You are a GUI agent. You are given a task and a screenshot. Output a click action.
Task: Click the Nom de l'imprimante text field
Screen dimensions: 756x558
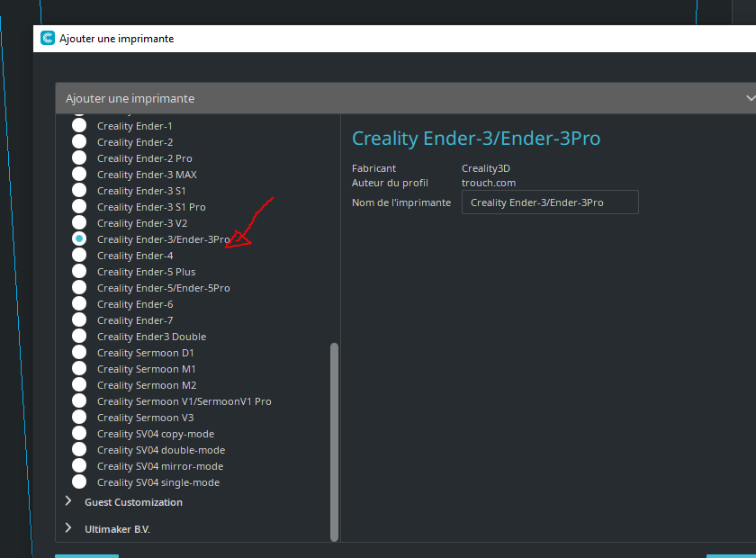(550, 202)
